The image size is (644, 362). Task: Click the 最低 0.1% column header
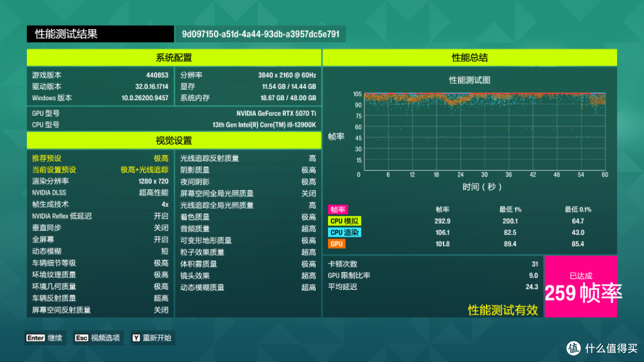click(x=578, y=209)
